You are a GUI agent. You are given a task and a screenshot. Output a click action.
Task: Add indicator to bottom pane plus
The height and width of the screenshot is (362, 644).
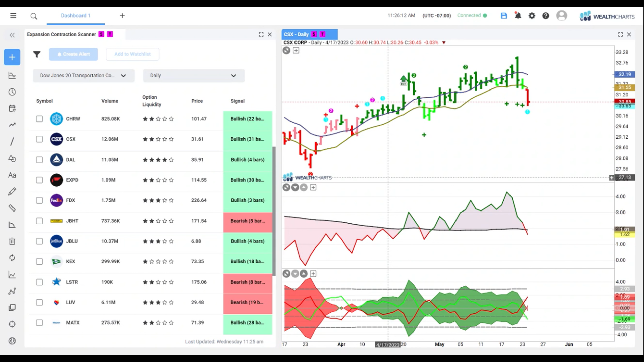click(x=313, y=274)
